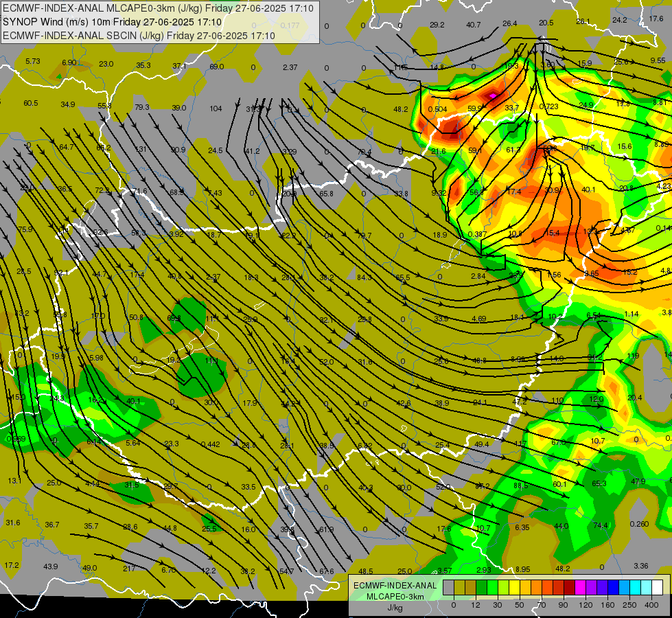Click the map value 117
The image size is (672, 618).
tap(520, 444)
